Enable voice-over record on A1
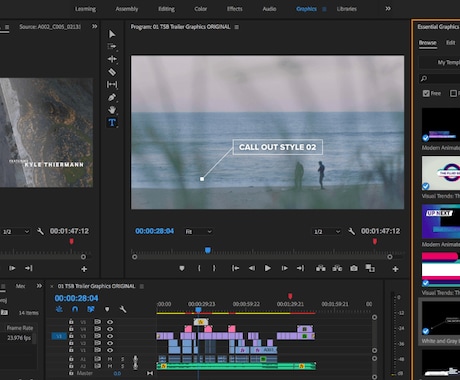Image resolution: width=460 pixels, height=380 pixels. coord(135,359)
